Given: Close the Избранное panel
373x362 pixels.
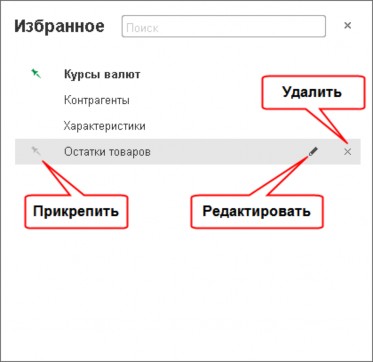Looking at the screenshot, I should 347,25.
